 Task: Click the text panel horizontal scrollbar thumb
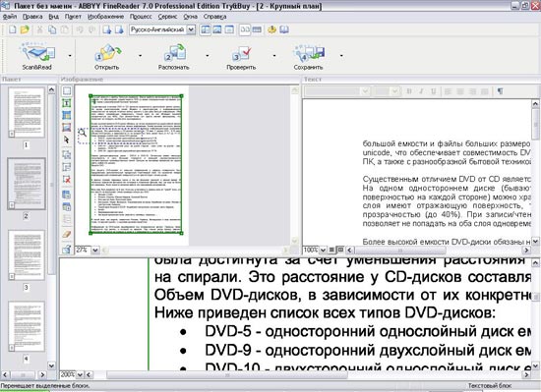click(x=400, y=251)
